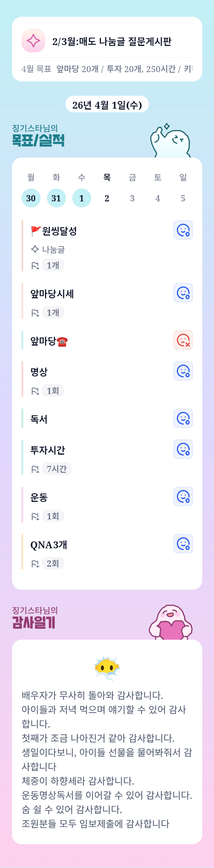Click the smiley status icon for 독서

(x=183, y=418)
